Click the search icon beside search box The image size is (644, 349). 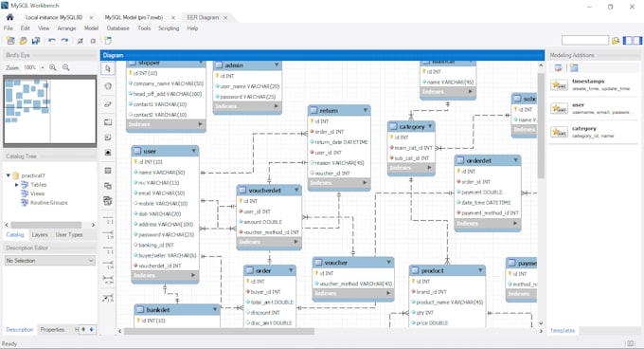click(616, 40)
